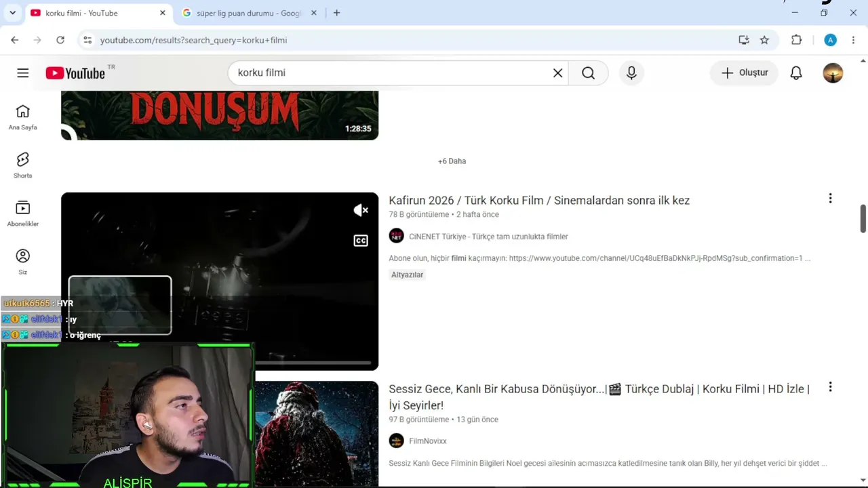
Task: Open Shorts in the sidebar
Action: click(23, 165)
